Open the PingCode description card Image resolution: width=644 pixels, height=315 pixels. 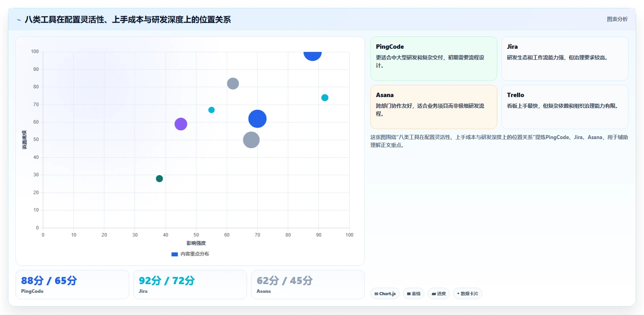[433, 59]
